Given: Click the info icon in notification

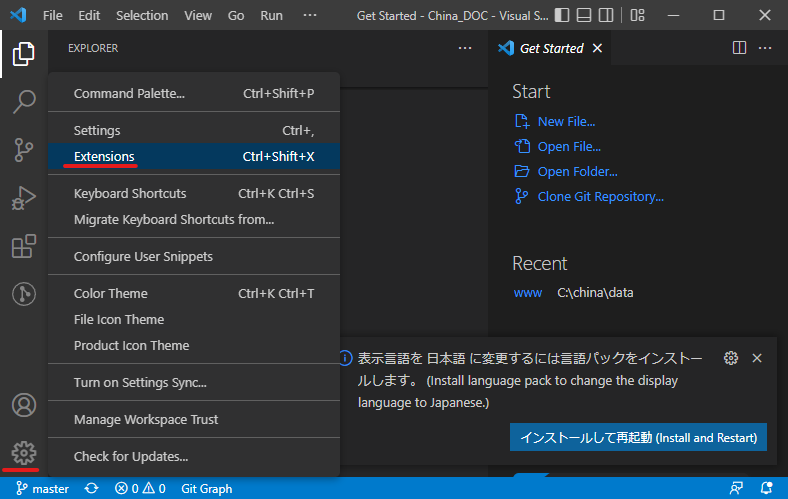Looking at the screenshot, I should (x=346, y=358).
